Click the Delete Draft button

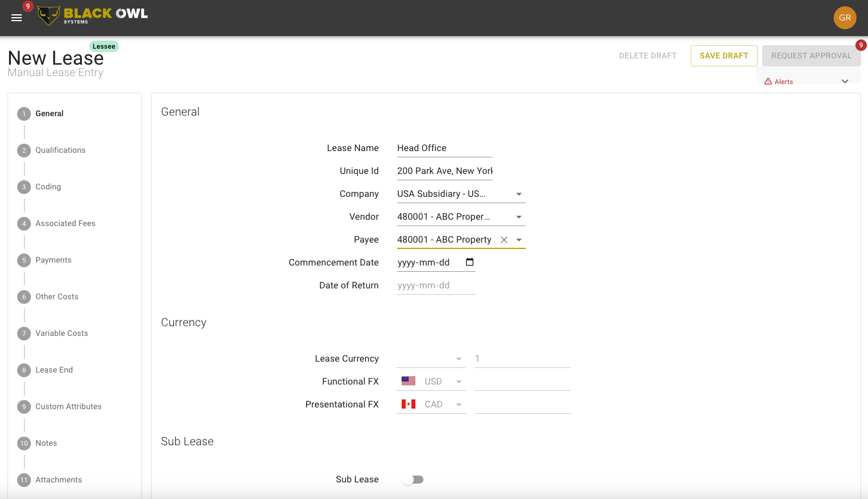pos(648,56)
